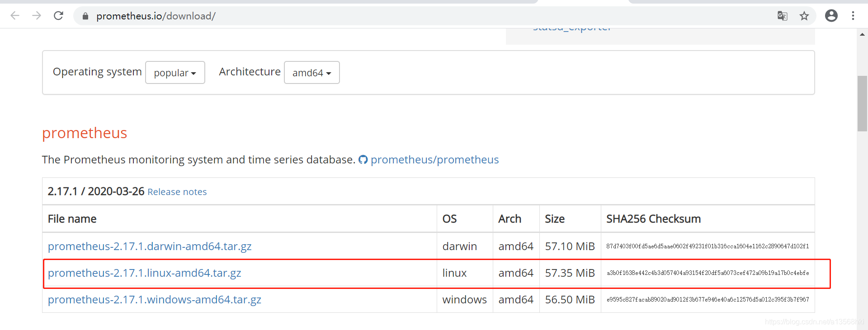The image size is (868, 330).
Task: Click the back navigation arrow
Action: (x=15, y=15)
